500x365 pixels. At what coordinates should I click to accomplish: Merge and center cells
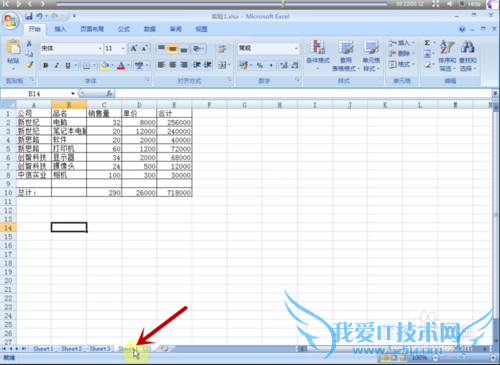tap(222, 65)
